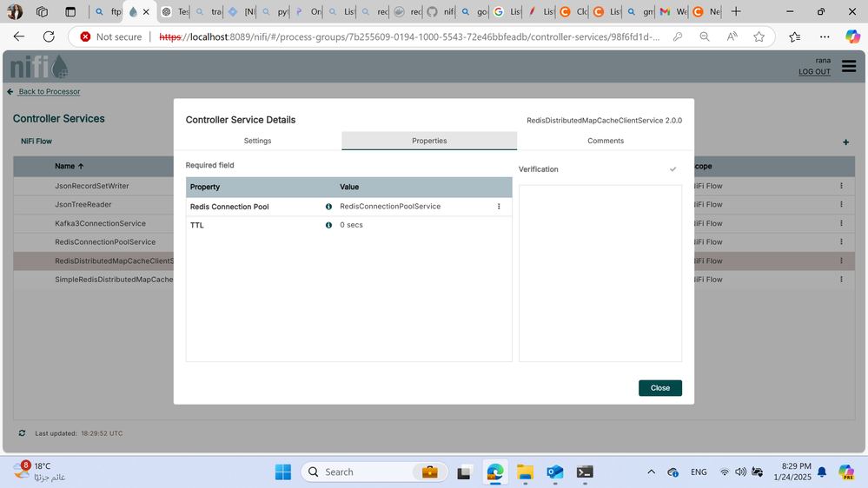Image resolution: width=868 pixels, height=488 pixels.
Task: Open actions menu for SimpleRedisDistributedMapCache row
Action: tap(841, 280)
